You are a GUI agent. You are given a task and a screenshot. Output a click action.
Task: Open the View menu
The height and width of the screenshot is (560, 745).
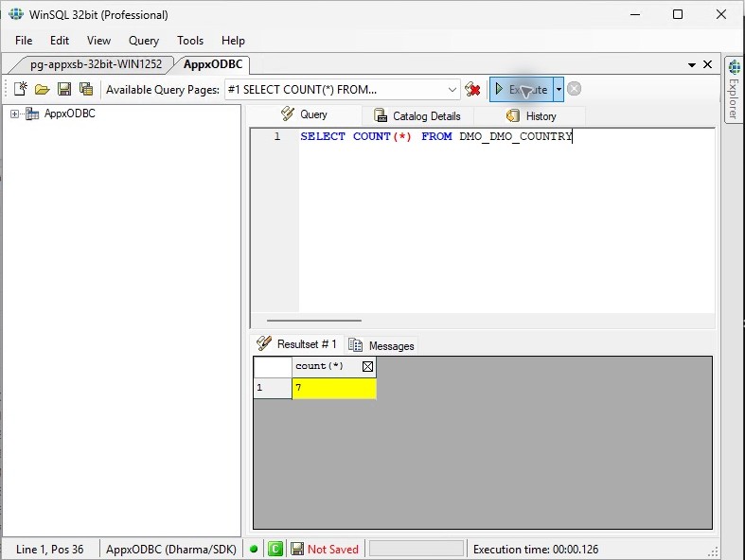(98, 41)
